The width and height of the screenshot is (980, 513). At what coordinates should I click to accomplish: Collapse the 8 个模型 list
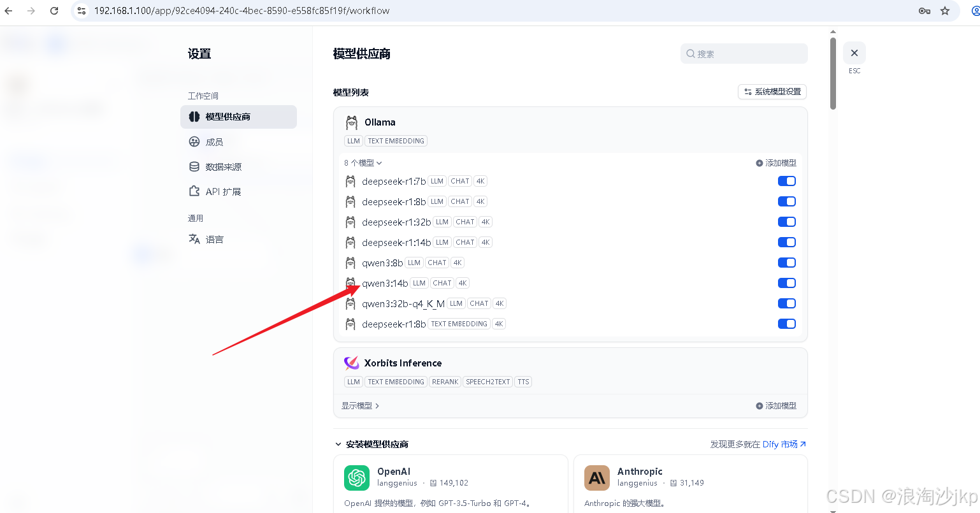pos(363,163)
